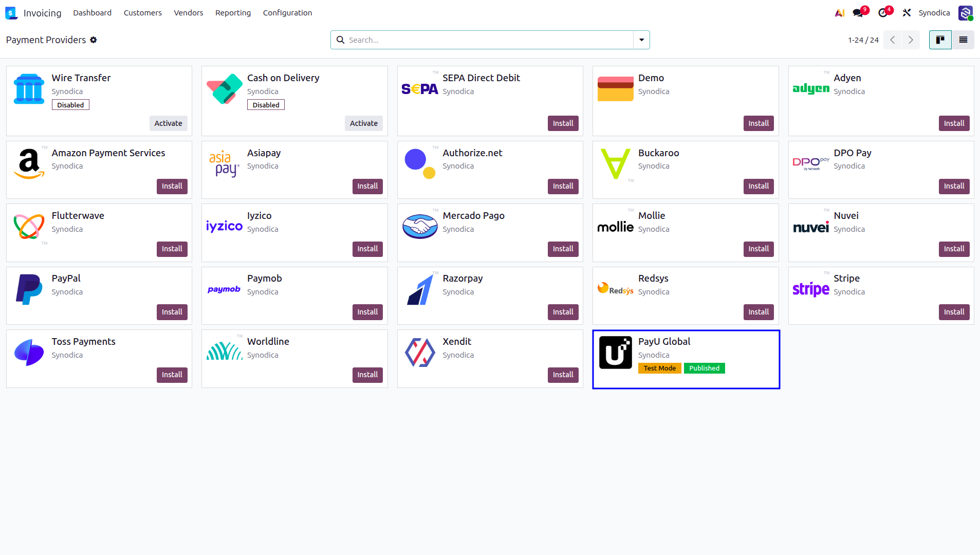Install the Demo provider
The height and width of the screenshot is (555, 980).
pos(758,123)
